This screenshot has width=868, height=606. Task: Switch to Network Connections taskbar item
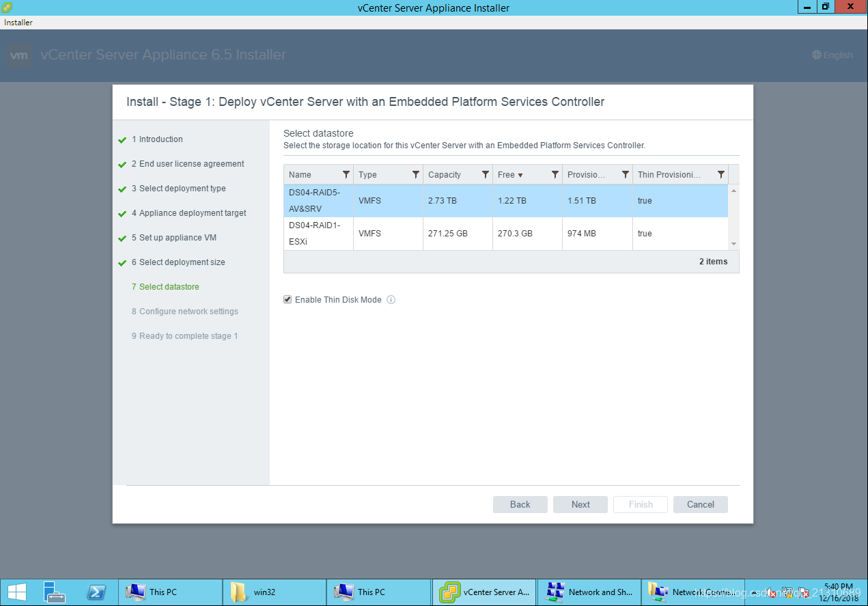click(692, 592)
